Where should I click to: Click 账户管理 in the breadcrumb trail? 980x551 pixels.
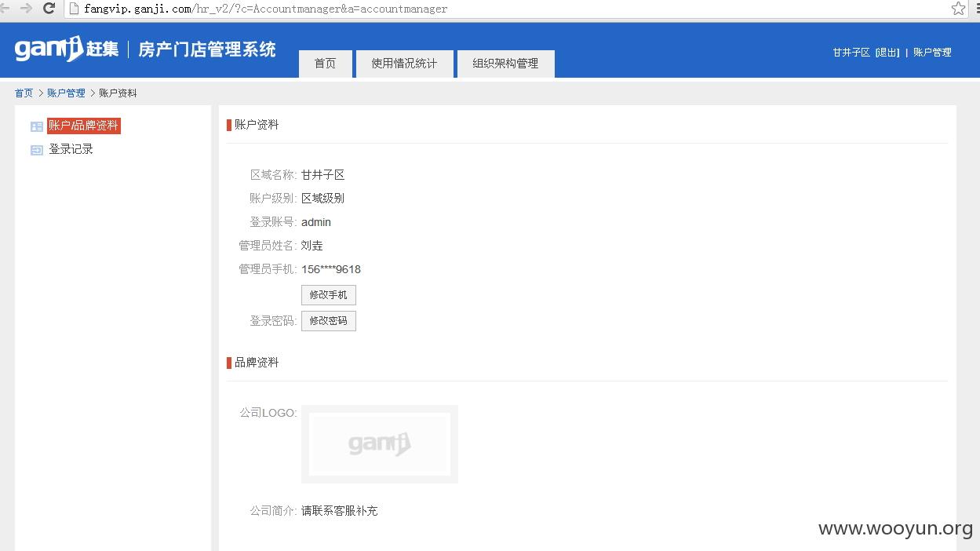pos(66,93)
